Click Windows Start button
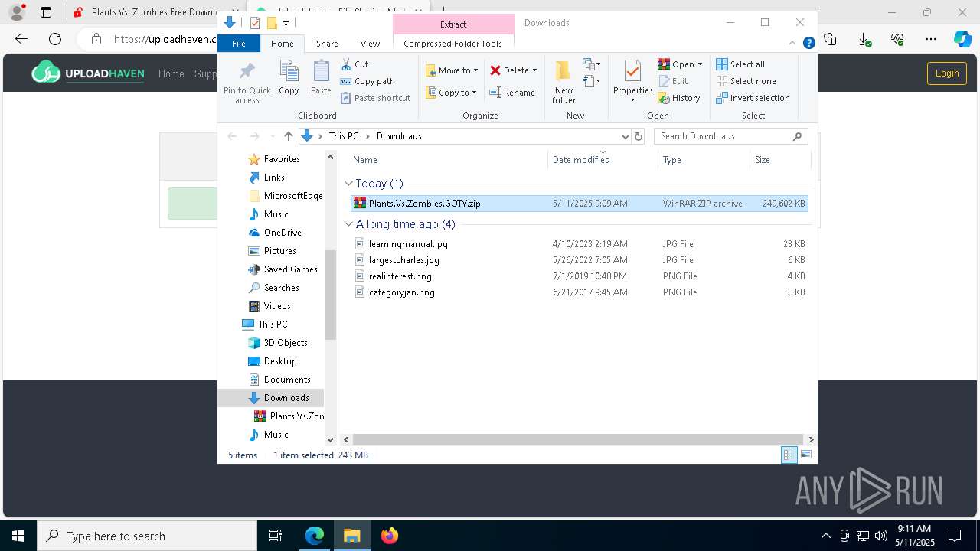This screenshot has width=980, height=551. (x=18, y=536)
